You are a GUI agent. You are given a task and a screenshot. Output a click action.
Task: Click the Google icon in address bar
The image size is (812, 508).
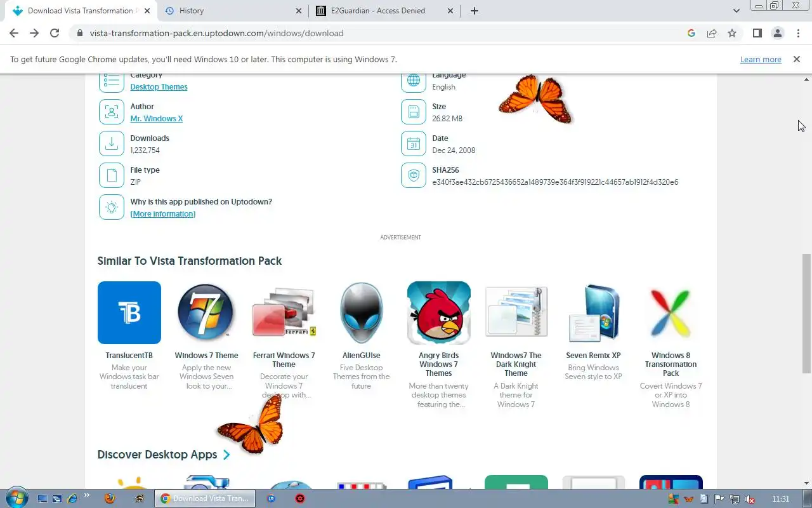691,33
